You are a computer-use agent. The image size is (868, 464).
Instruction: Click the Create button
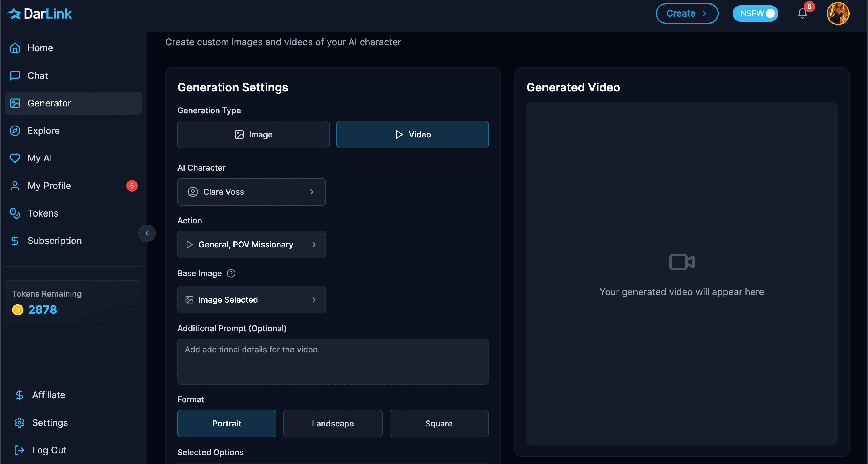tap(687, 13)
